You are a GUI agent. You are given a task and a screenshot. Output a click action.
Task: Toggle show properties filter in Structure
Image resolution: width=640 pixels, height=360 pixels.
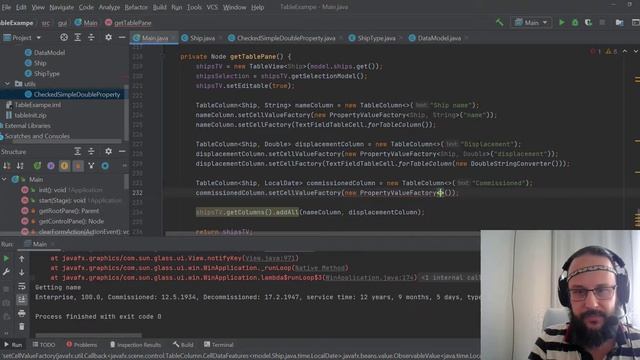point(51,166)
